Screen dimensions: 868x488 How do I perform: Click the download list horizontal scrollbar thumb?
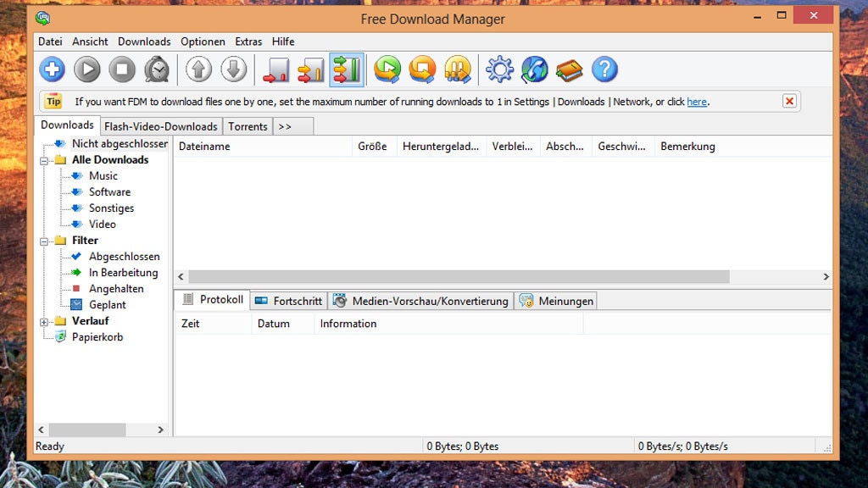point(459,277)
